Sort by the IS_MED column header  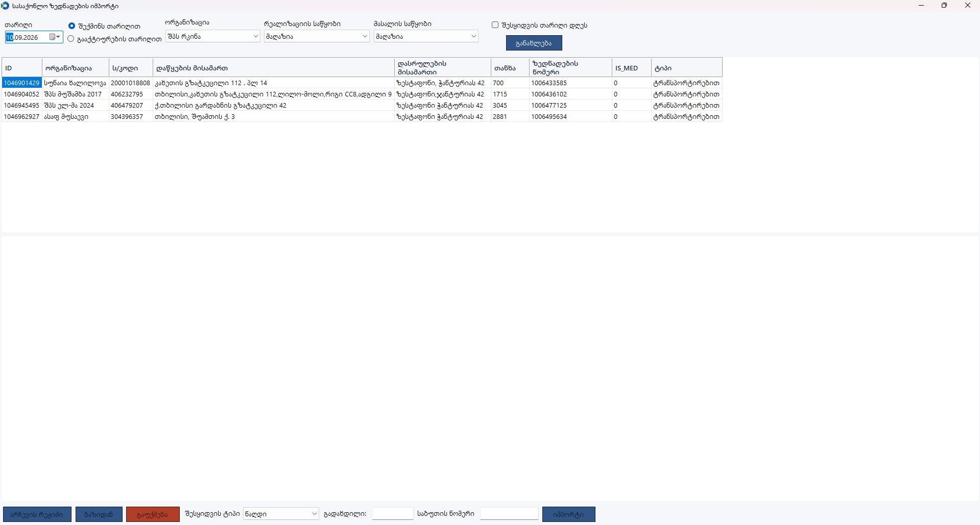631,68
